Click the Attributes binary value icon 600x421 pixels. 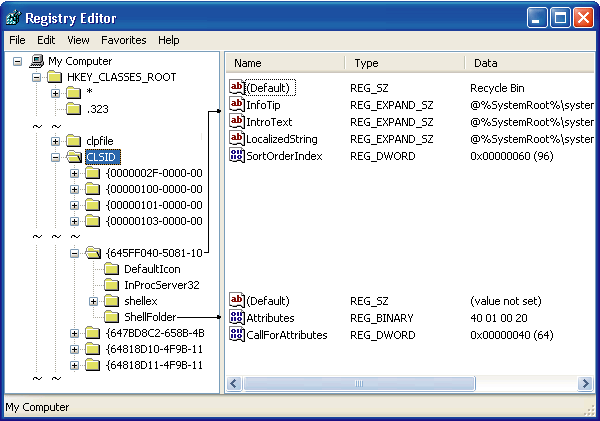[x=237, y=317]
